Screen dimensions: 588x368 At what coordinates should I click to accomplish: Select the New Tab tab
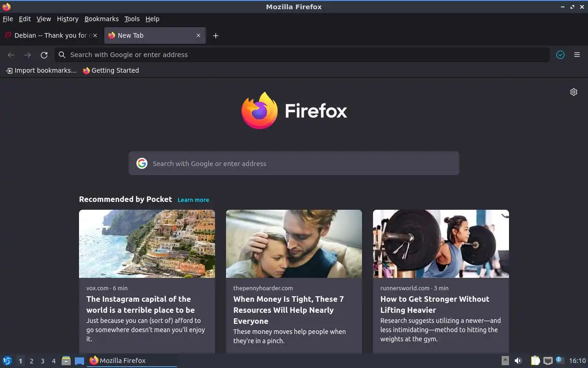click(155, 35)
